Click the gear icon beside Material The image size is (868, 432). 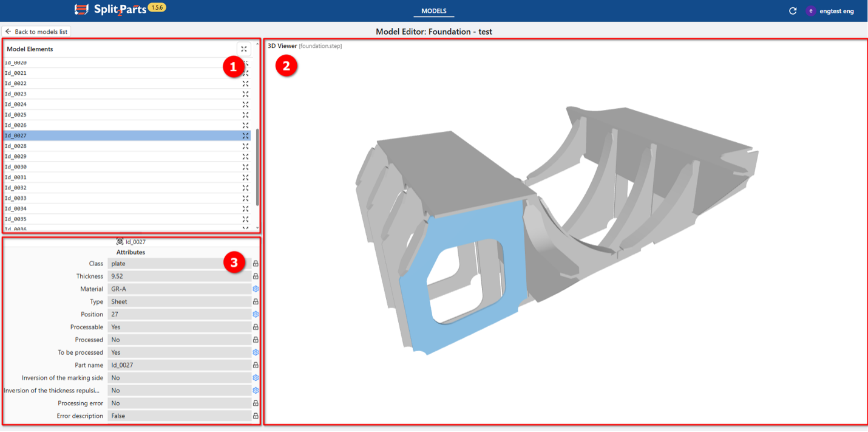coord(256,289)
